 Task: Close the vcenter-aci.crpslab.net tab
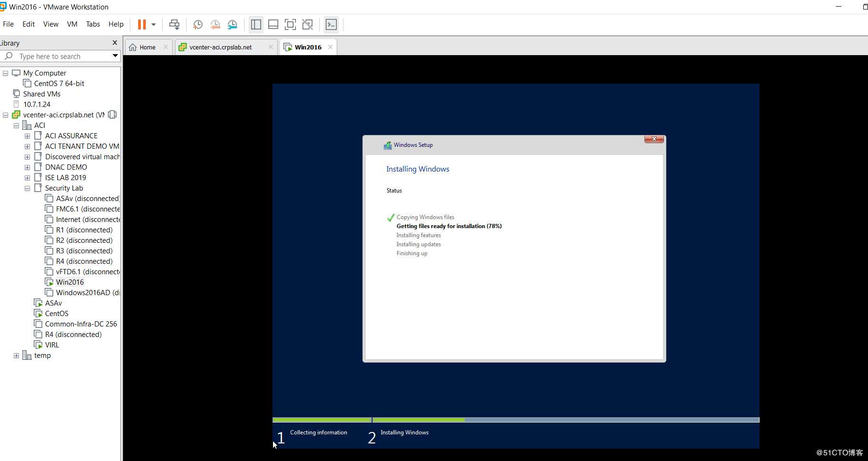tap(271, 47)
